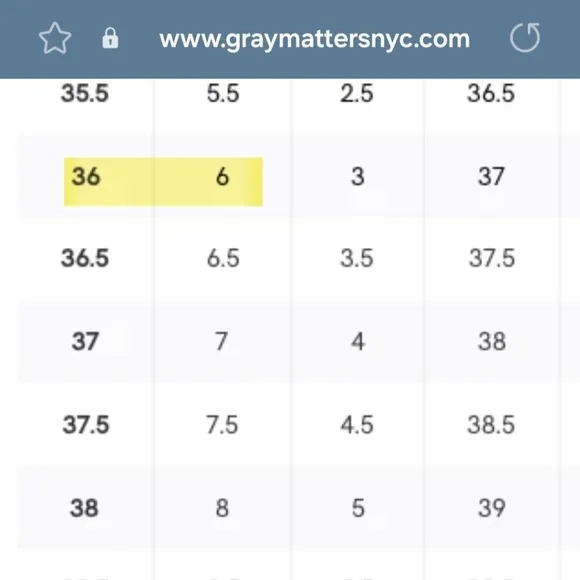
Task: Select the bold 37.5 row label
Action: (x=86, y=424)
